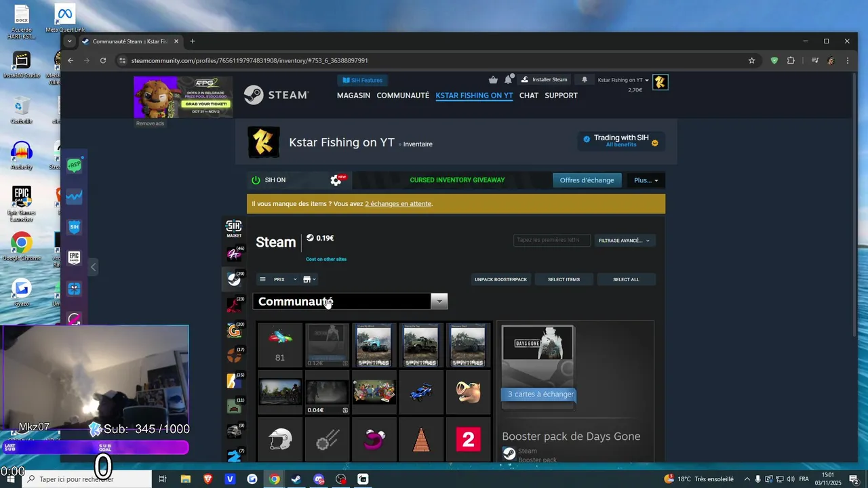Open the SUPPORT menu item
868x488 pixels.
[x=561, y=96]
